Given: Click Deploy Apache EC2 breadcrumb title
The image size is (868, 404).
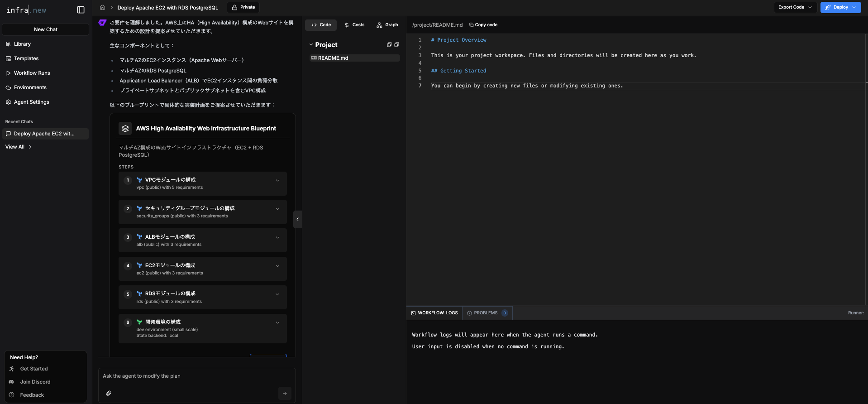Looking at the screenshot, I should coord(167,8).
